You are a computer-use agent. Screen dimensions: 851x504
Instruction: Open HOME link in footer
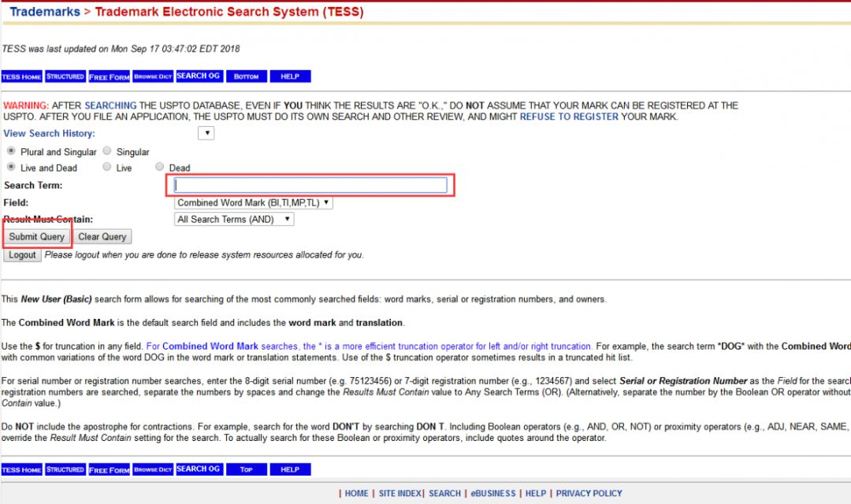click(x=357, y=493)
